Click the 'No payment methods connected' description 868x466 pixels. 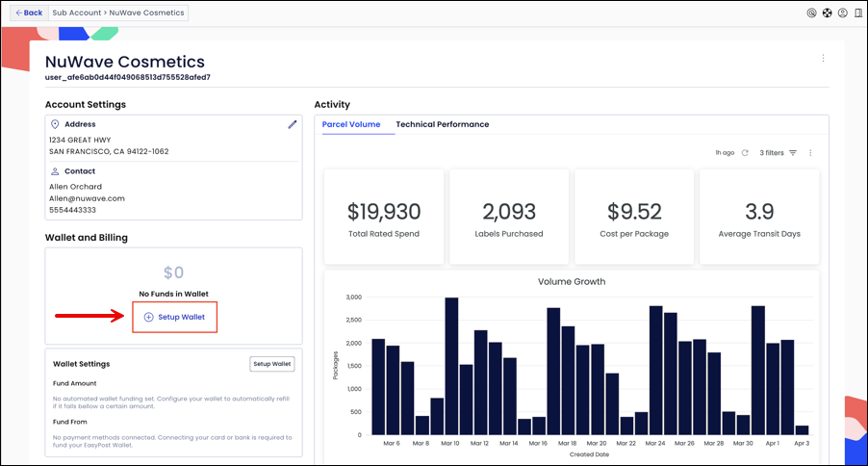pos(172,441)
